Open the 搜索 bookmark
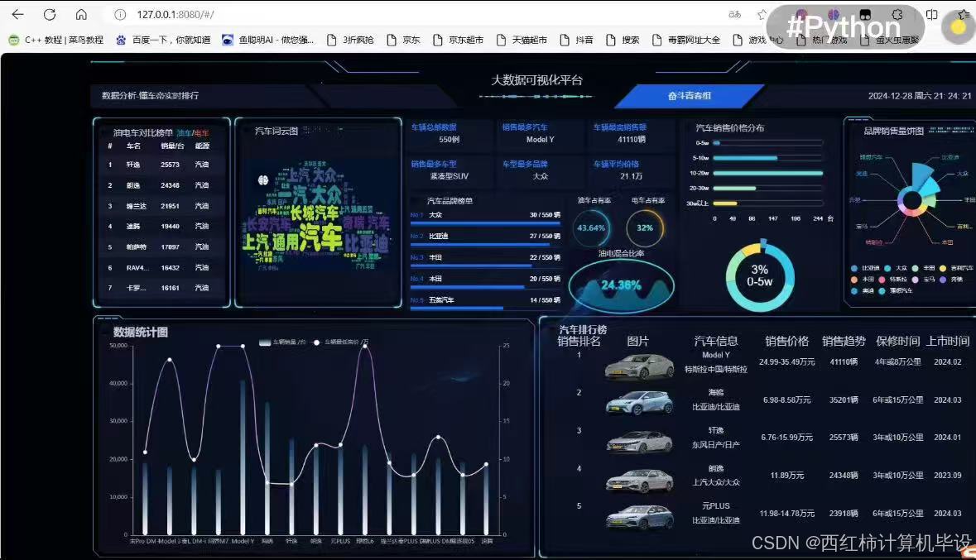The height and width of the screenshot is (560, 976). coord(623,40)
